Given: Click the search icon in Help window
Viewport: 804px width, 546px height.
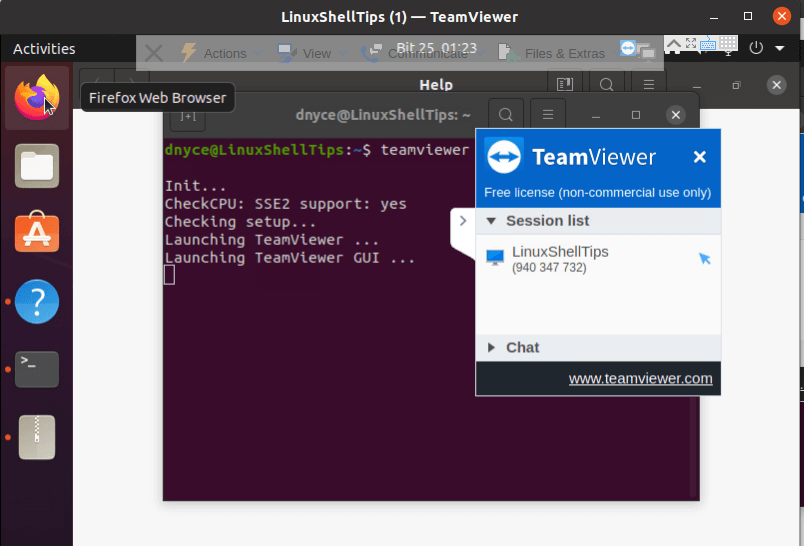Looking at the screenshot, I should tap(607, 84).
